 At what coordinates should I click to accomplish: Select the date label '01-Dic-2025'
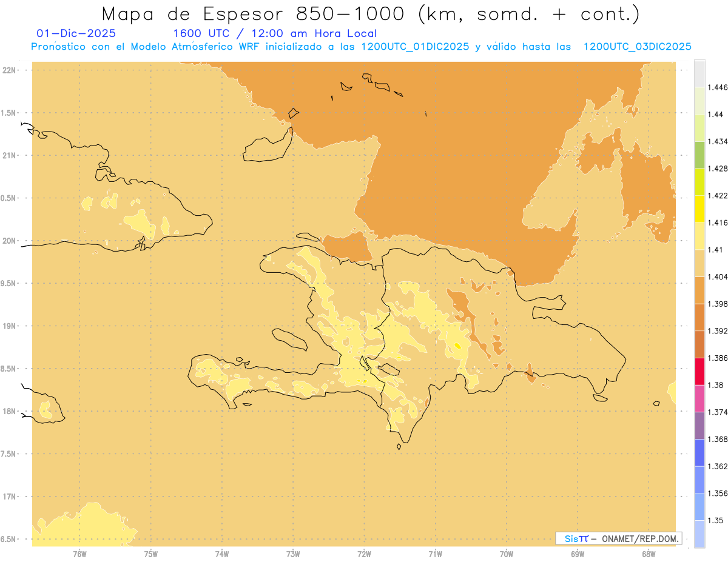click(77, 34)
